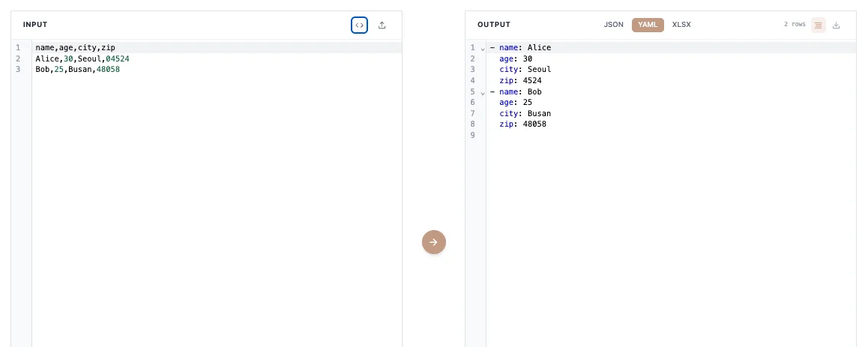Click input line Alice,30,Seoul,04524

pyautogui.click(x=82, y=58)
